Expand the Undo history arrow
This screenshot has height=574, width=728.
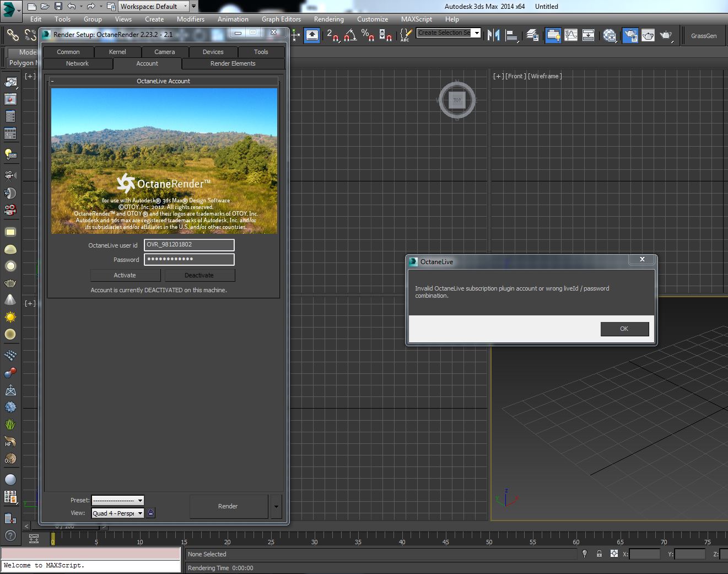80,7
